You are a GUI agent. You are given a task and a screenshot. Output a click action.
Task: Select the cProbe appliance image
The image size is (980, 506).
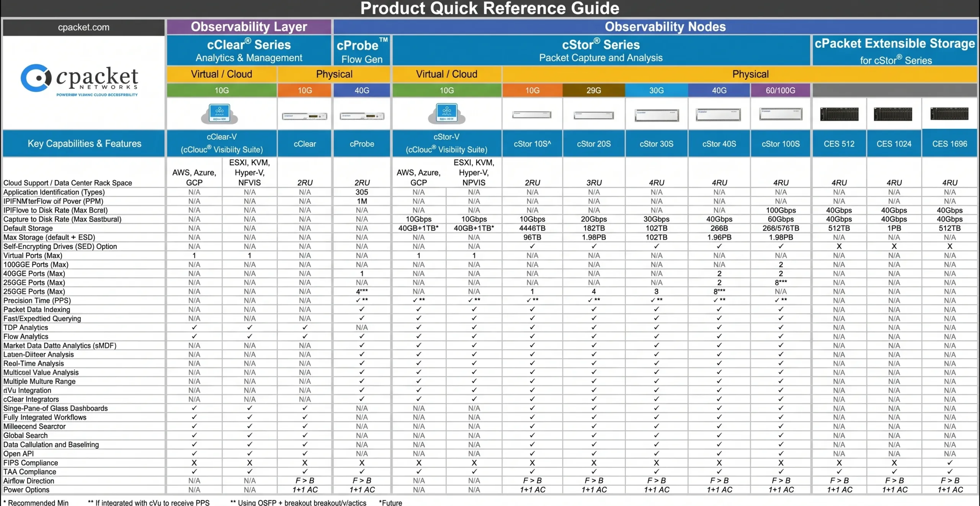362,116
